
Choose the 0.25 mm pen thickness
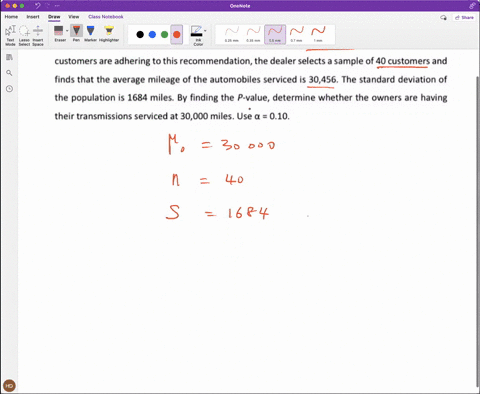tap(232, 34)
